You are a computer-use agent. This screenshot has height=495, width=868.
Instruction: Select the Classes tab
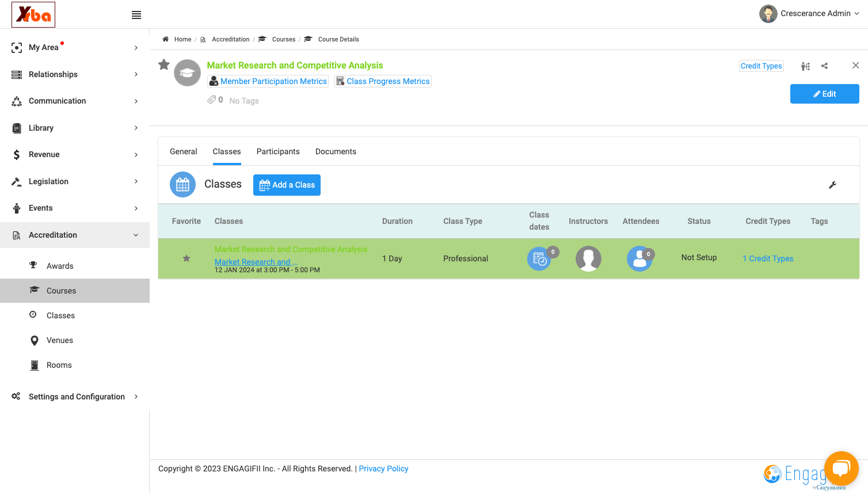[227, 151]
